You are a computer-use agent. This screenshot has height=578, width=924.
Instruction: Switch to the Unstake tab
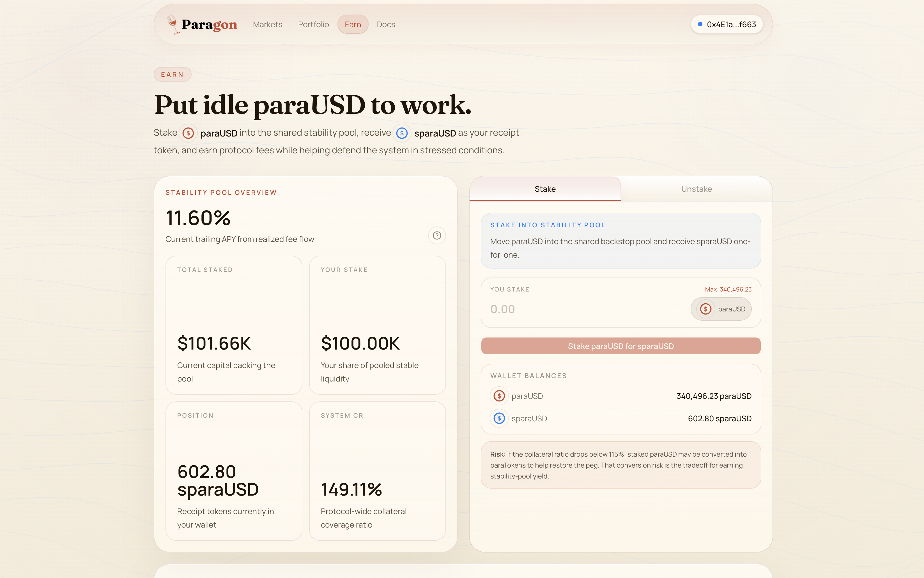tap(696, 189)
